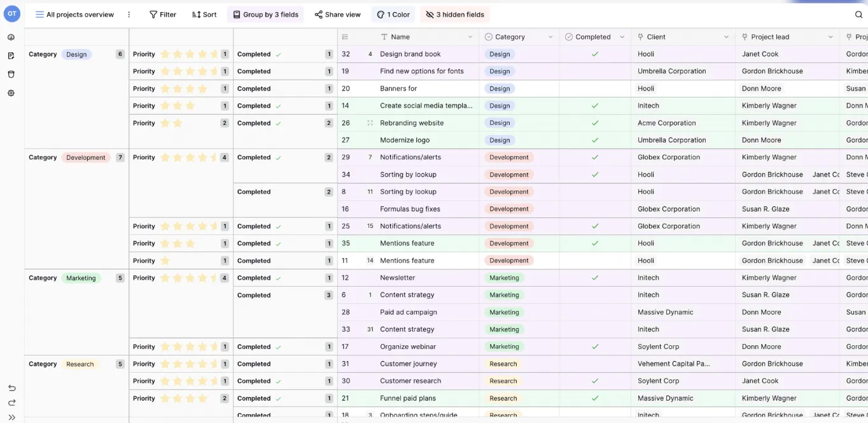This screenshot has width=868, height=423.
Task: Check Completed for Paid ad campaign
Action: [x=595, y=312]
